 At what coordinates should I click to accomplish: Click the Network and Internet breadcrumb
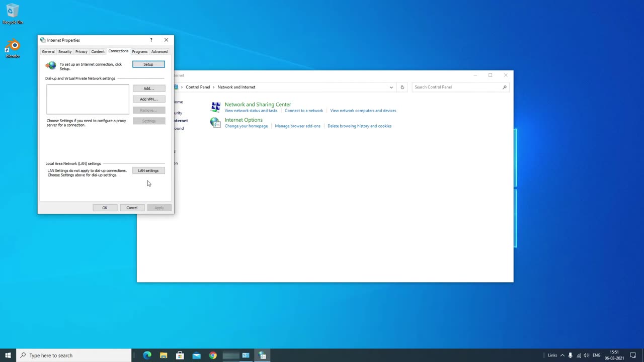pos(236,87)
